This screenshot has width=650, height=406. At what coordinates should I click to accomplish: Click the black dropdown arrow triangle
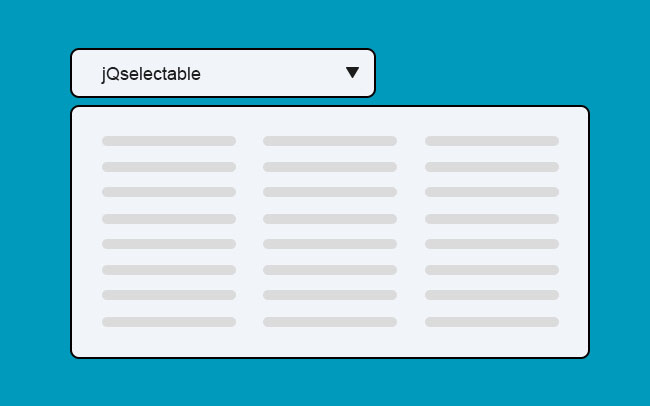pyautogui.click(x=352, y=72)
